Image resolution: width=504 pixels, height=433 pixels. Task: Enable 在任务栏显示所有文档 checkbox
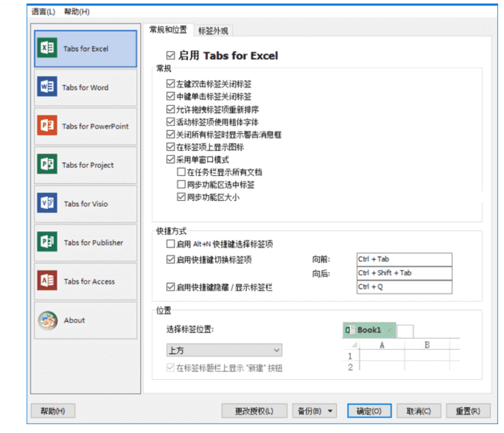click(x=181, y=172)
